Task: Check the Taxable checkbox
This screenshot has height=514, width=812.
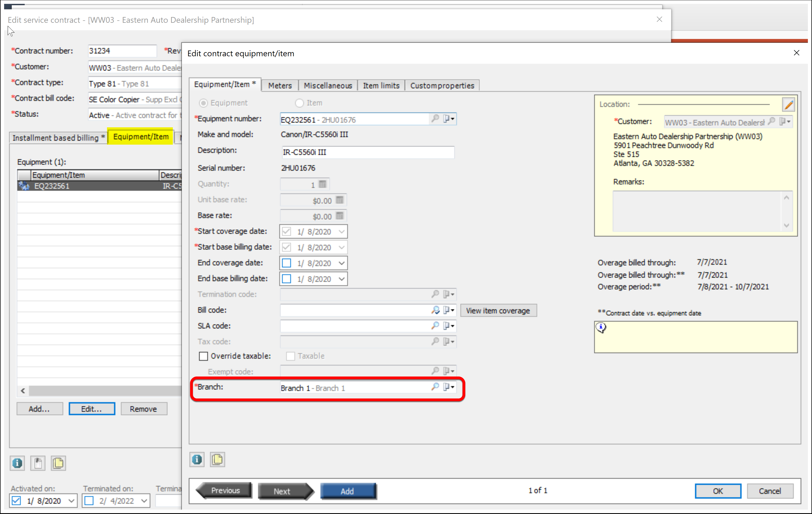Action: [x=290, y=356]
